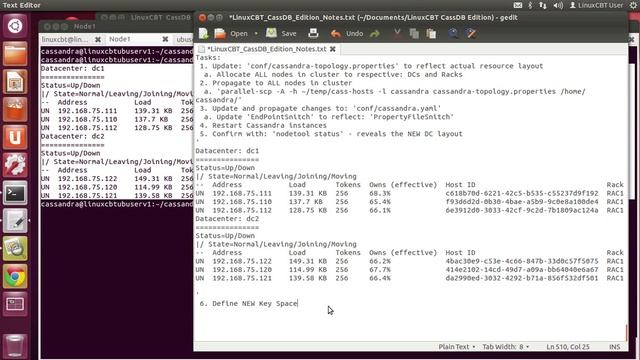Viewport: 640px width, 360px height.
Task: Open the network connection indicator
Action: (x=543, y=5)
